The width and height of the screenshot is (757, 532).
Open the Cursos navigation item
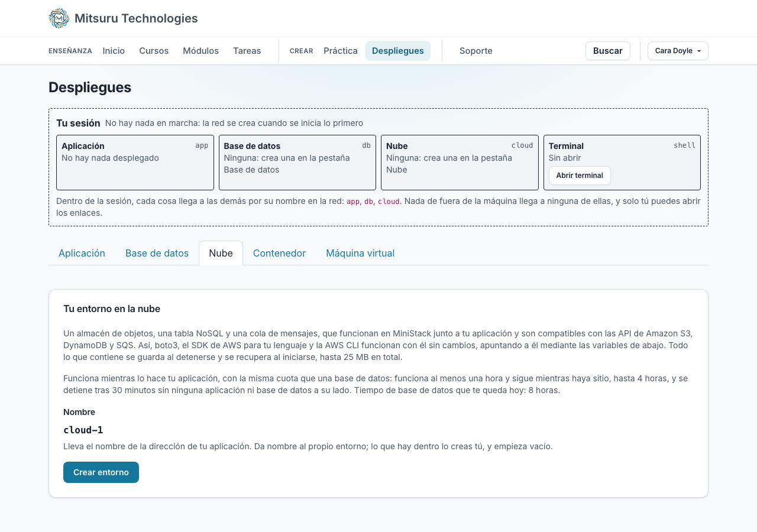[154, 51]
